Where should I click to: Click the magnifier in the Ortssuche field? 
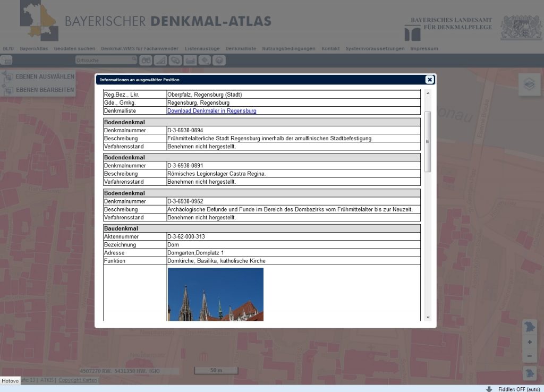(133, 59)
